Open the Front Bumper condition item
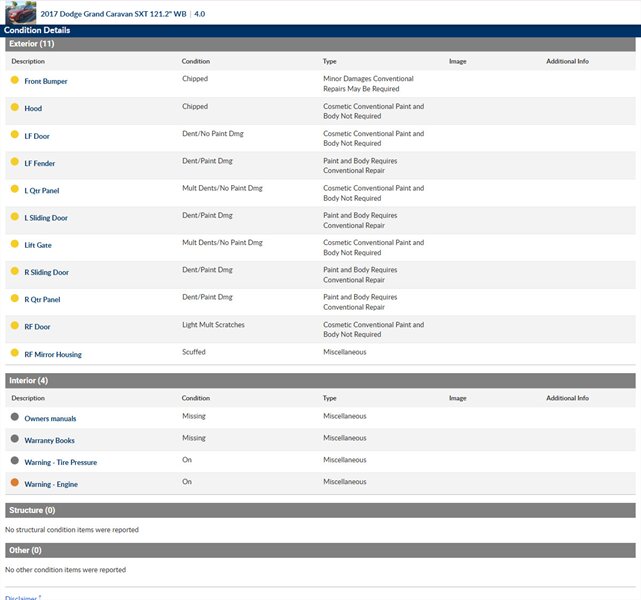Image resolution: width=641 pixels, height=600 pixels. point(46,81)
